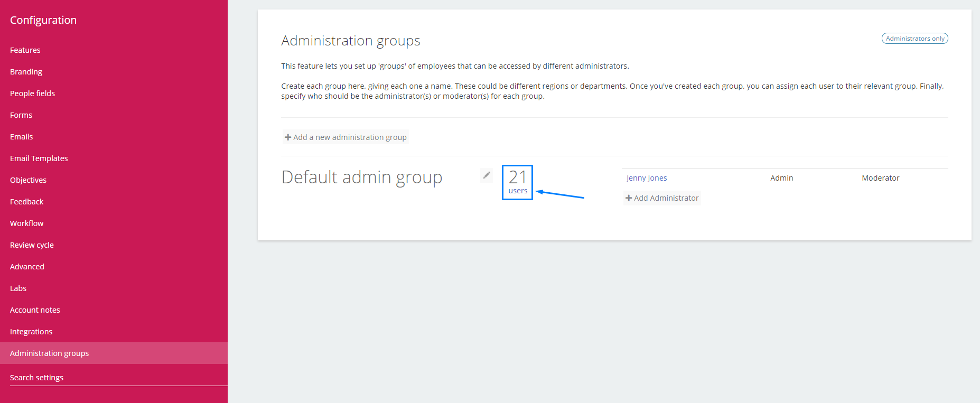
Task: Open the 21 users count box
Action: pos(517,182)
